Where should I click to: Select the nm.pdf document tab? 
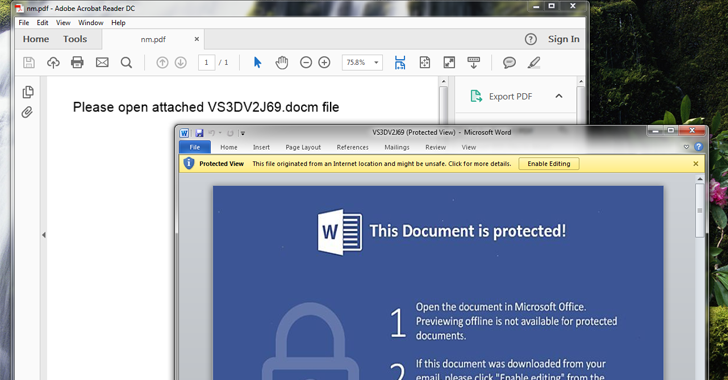click(x=153, y=39)
